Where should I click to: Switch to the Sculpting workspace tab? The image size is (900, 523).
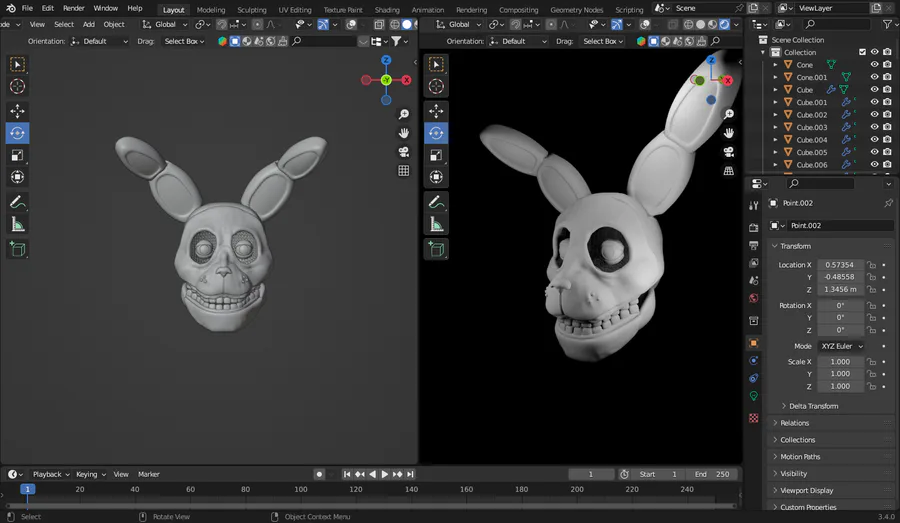[x=251, y=10]
